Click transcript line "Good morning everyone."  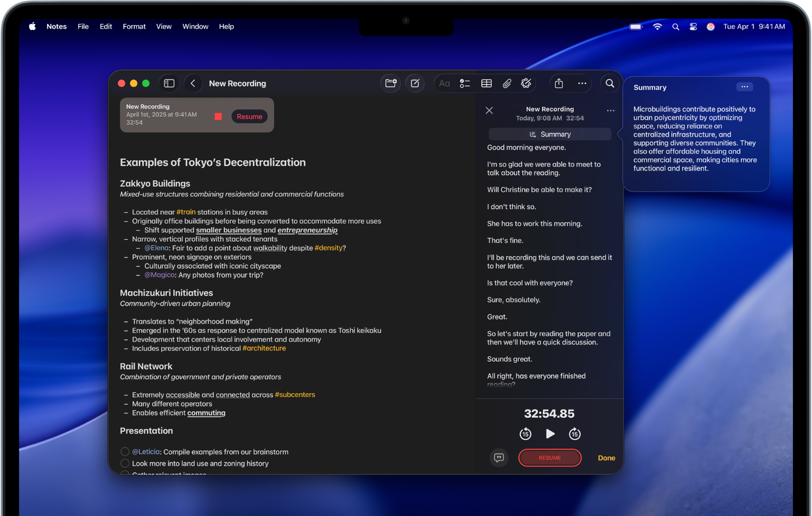click(x=526, y=147)
